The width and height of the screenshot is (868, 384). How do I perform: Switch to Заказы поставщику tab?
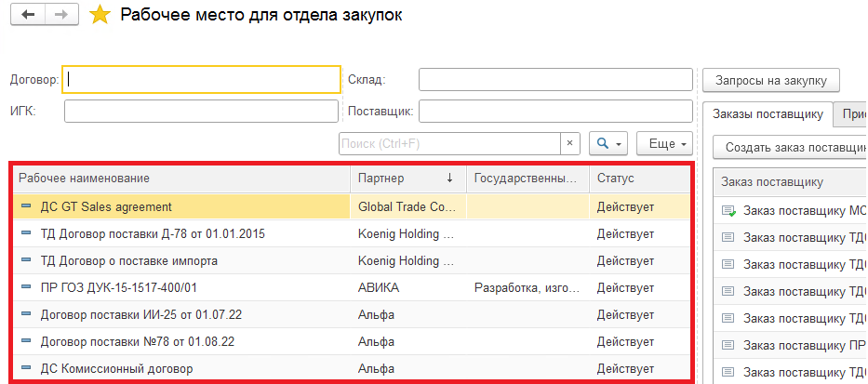tap(767, 113)
